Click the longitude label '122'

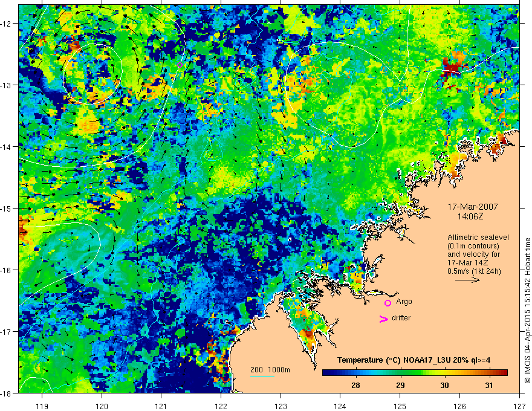[x=221, y=406]
